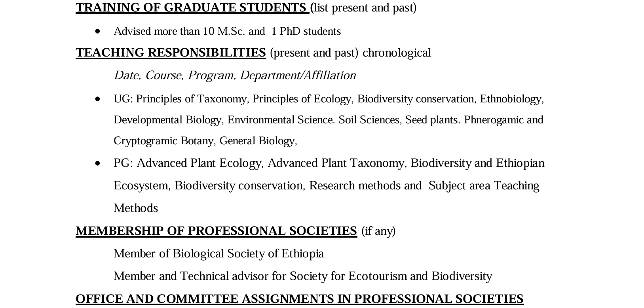644x308 pixels.
Task: Click the line "Member of Biological Society of Ethiopia"
Action: click(218, 253)
